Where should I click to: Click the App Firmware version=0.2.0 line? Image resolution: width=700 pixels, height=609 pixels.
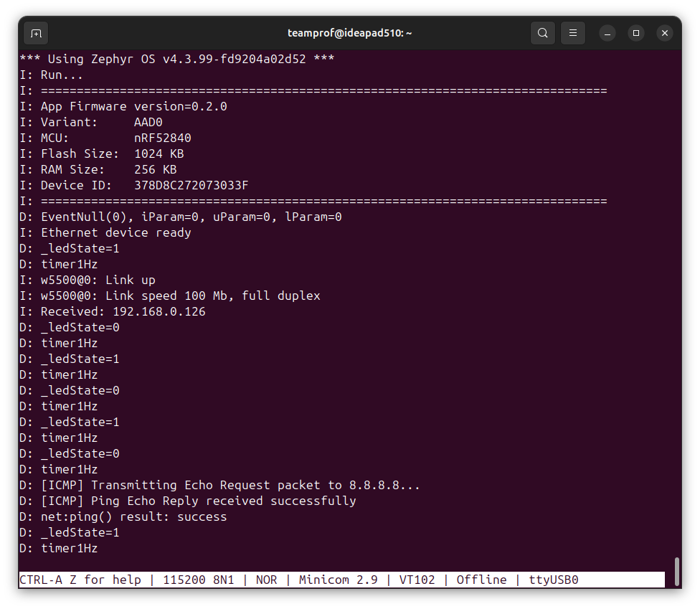(x=123, y=106)
